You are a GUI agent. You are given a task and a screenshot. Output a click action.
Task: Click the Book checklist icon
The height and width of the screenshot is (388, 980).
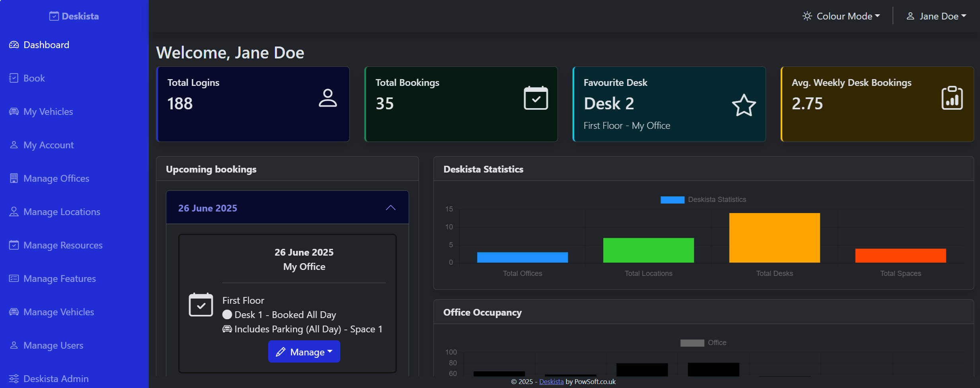pos(14,78)
